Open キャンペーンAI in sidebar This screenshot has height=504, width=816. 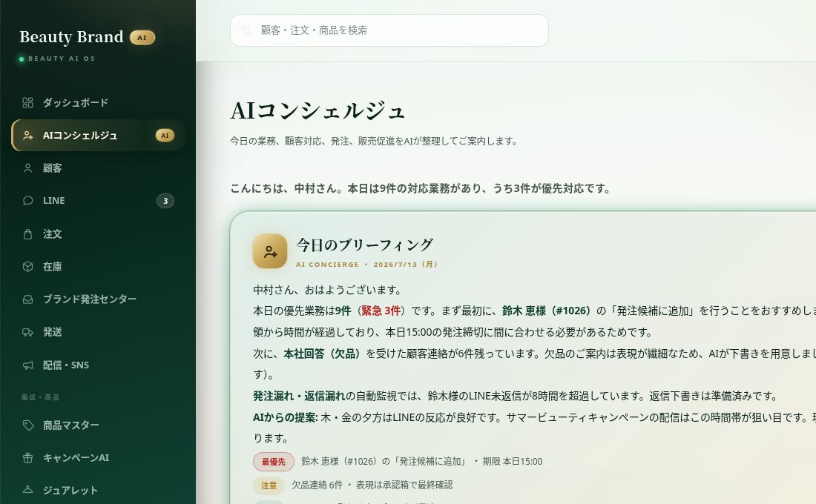point(98,458)
